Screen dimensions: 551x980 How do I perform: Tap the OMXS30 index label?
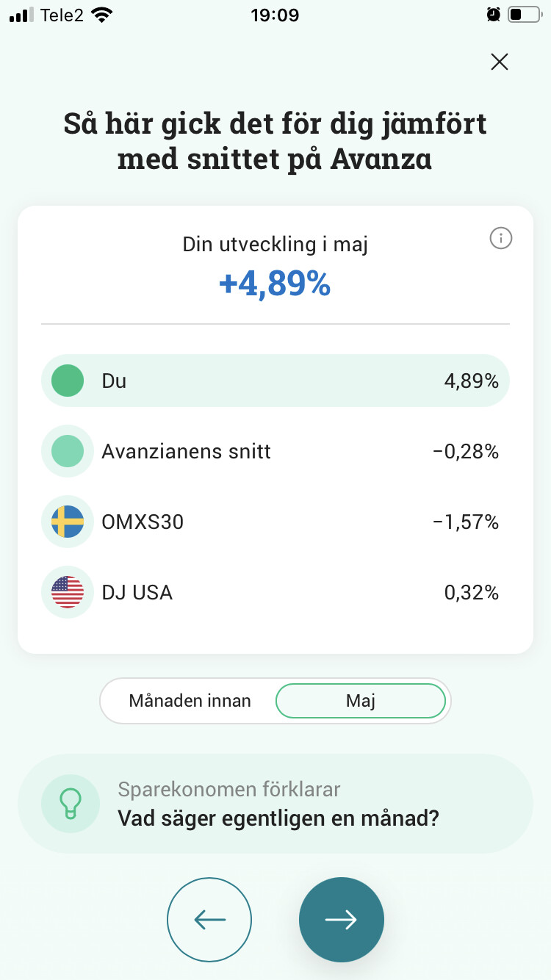click(143, 522)
